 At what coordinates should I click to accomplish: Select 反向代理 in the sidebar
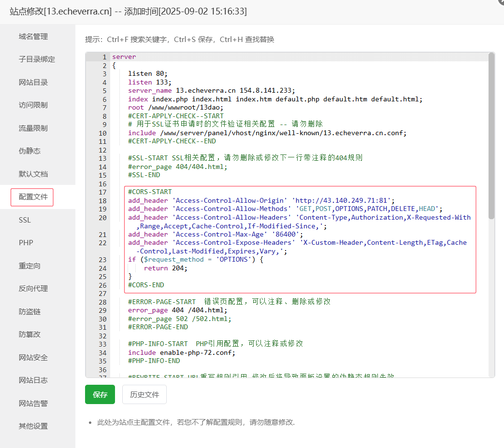tap(33, 289)
